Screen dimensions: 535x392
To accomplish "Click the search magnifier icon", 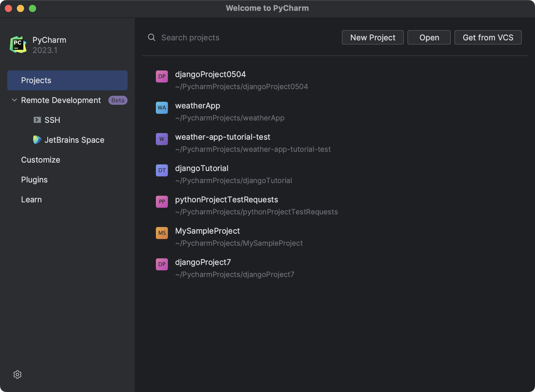I will (151, 37).
